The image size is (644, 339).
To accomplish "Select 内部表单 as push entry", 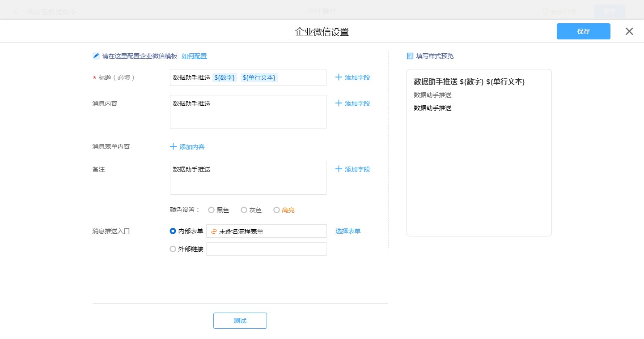I will point(173,231).
